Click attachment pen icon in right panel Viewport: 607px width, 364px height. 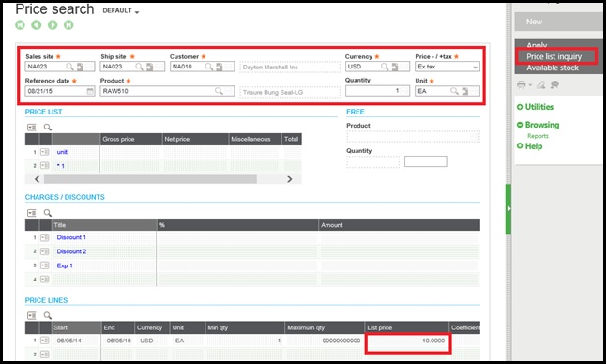(540, 84)
